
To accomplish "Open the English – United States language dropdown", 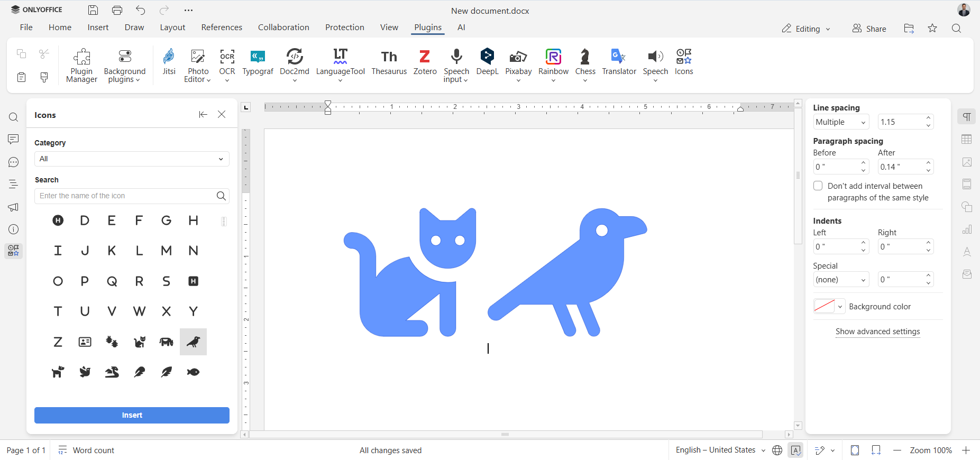I will tap(720, 450).
